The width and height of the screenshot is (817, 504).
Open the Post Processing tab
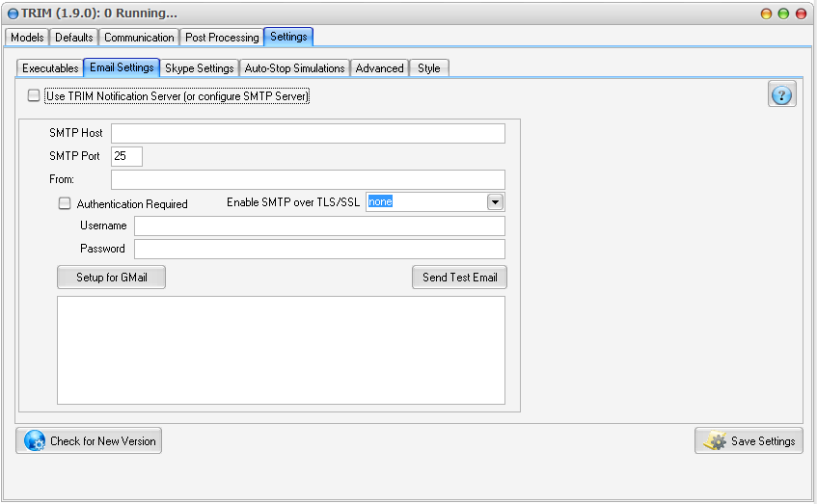point(222,38)
